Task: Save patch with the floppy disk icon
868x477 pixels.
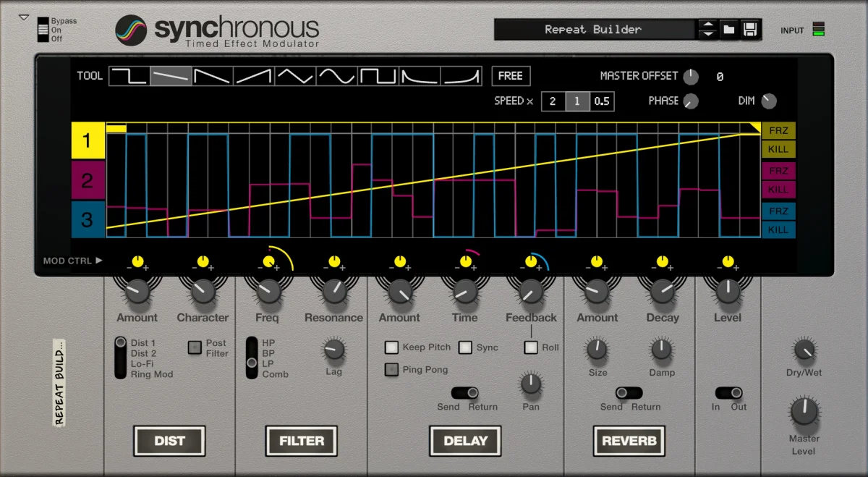Action: point(750,30)
